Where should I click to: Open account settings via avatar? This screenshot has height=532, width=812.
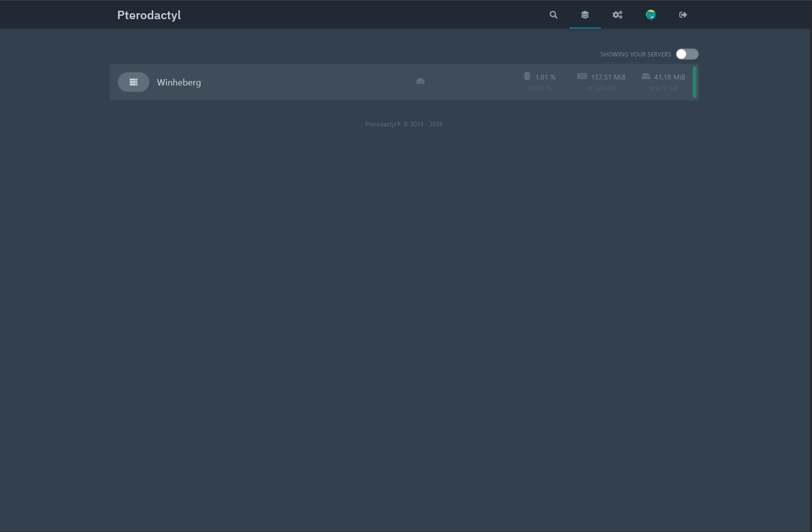(651, 15)
